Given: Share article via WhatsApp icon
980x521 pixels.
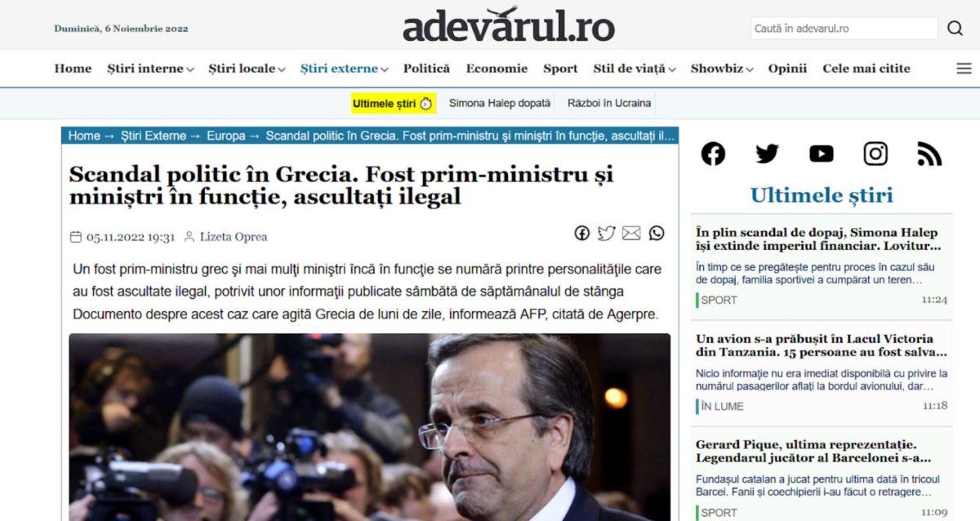Looking at the screenshot, I should tap(657, 234).
